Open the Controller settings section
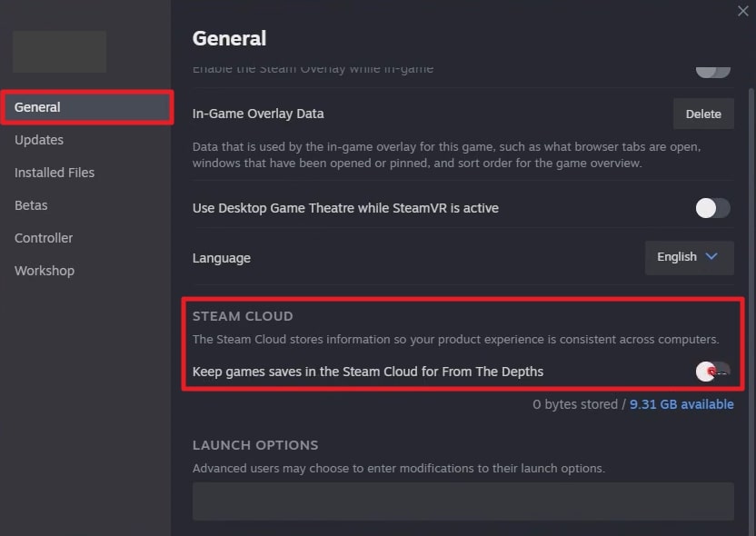Image resolution: width=756 pixels, height=536 pixels. click(44, 238)
